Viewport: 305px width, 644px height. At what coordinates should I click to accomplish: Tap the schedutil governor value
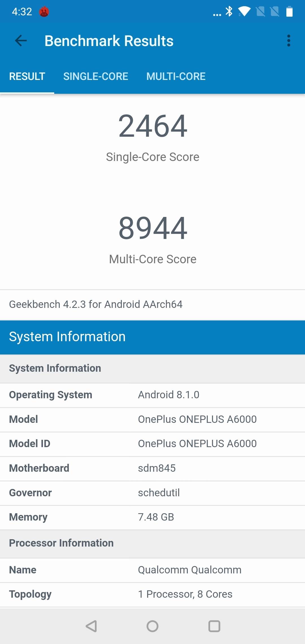click(x=159, y=493)
